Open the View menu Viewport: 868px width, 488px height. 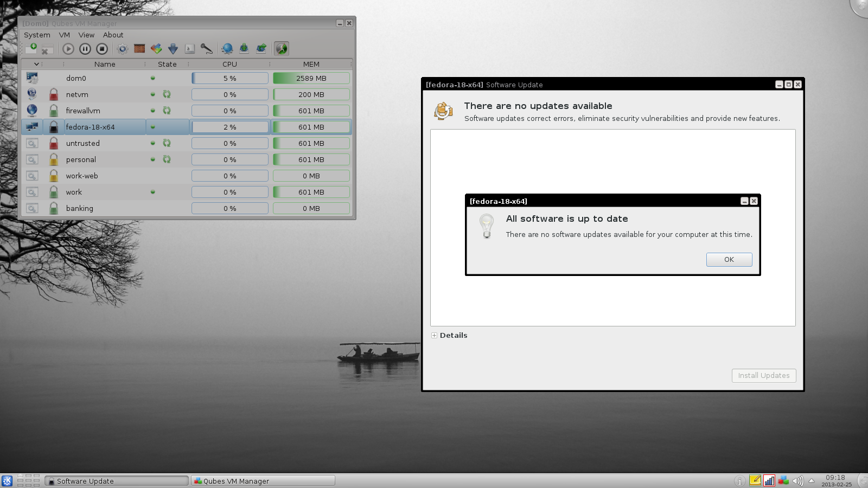click(86, 35)
